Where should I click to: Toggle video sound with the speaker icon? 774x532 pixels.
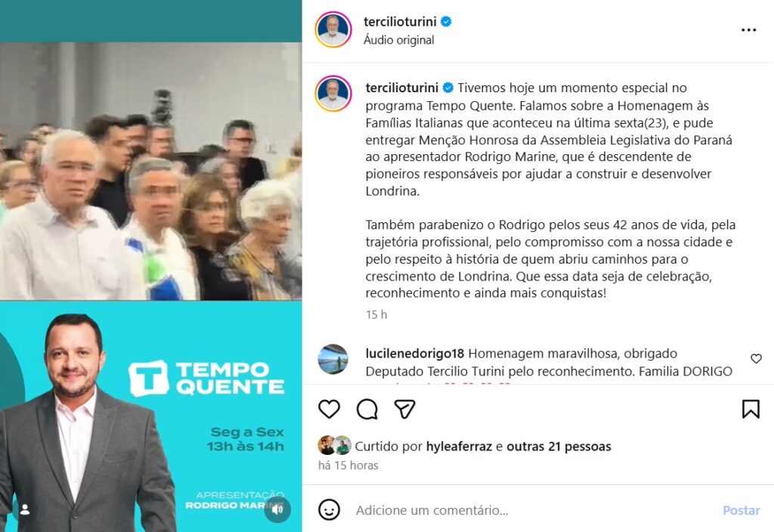click(277, 509)
